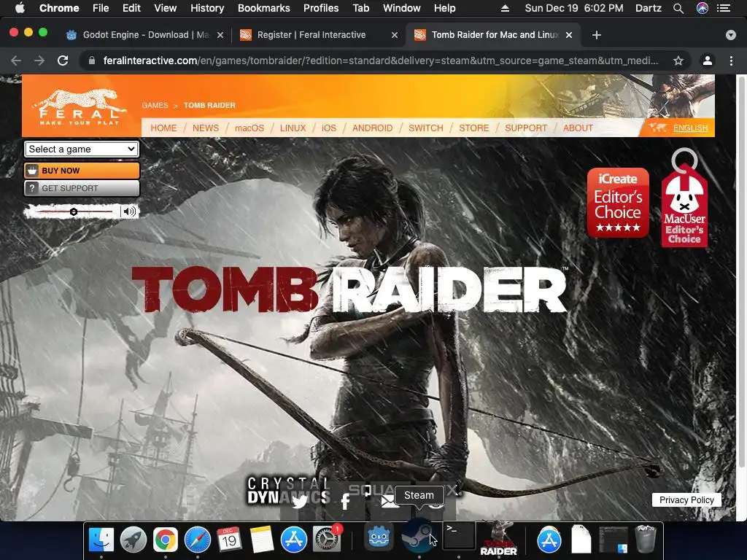Viewport: 747px width, 560px height.
Task: Open Godot Engine icon in dock
Action: coord(379,537)
